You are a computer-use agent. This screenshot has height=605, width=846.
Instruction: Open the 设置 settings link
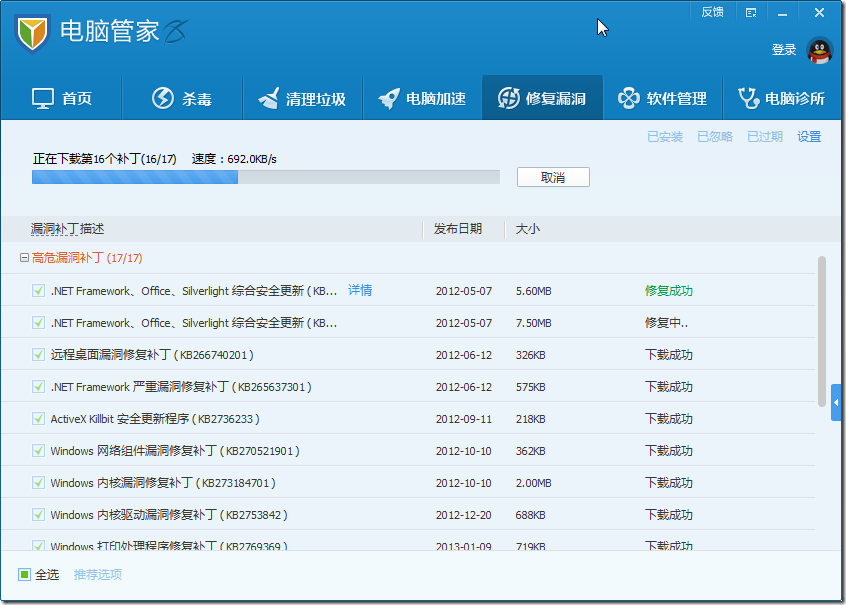click(809, 137)
